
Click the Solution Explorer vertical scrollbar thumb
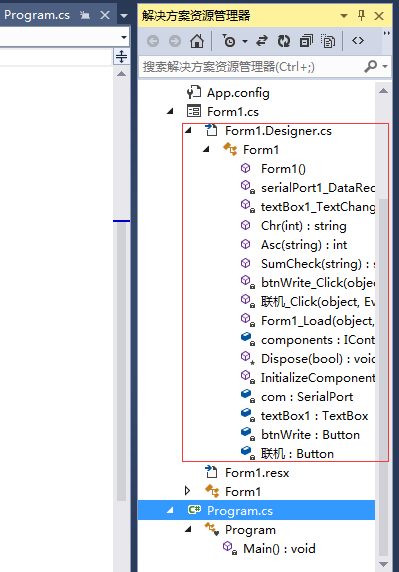pos(383,376)
